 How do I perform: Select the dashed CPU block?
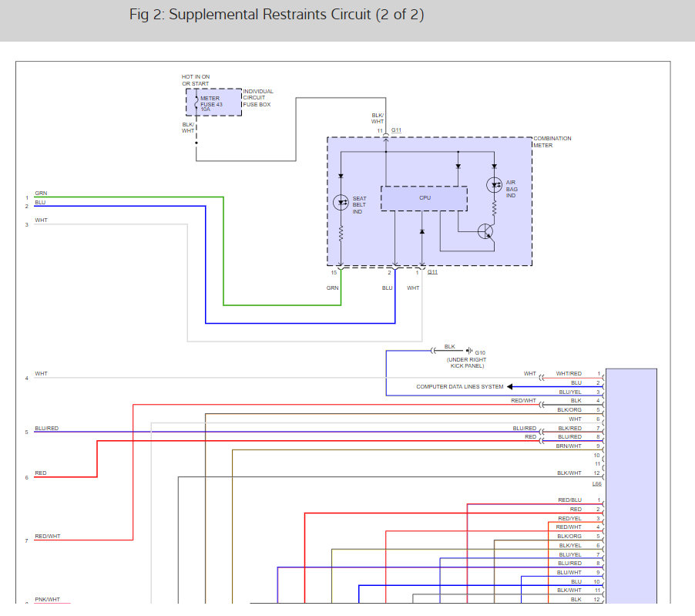click(x=424, y=198)
